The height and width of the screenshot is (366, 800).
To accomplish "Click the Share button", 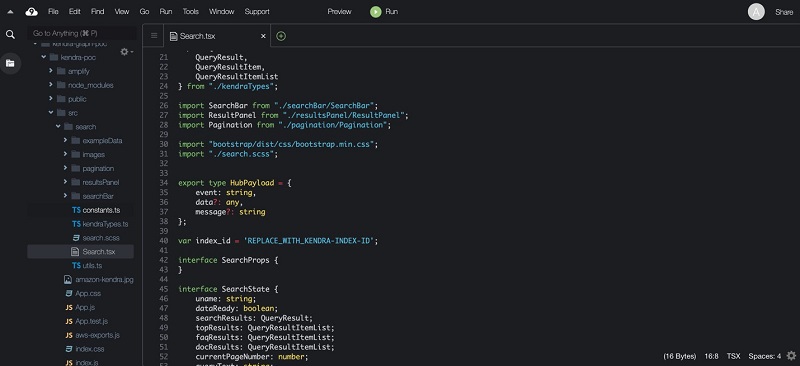I will 784,12.
